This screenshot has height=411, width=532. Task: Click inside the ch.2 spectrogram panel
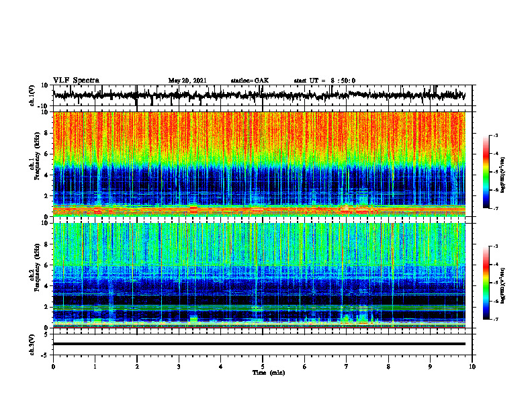259,275
